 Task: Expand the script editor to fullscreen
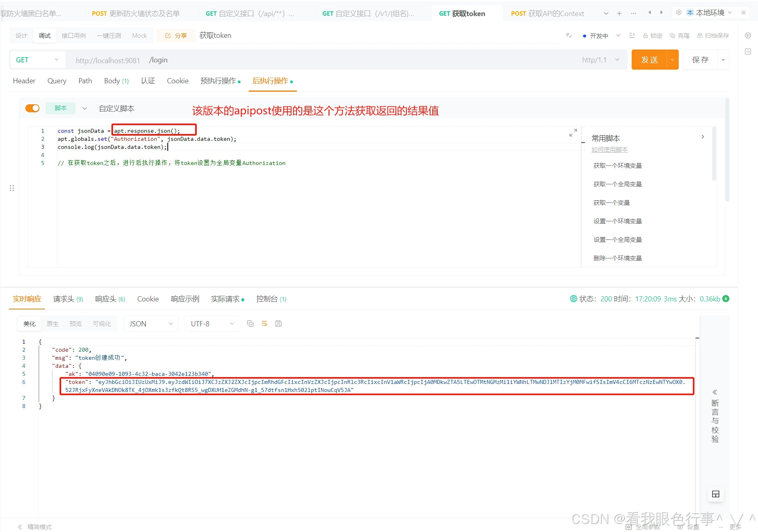pyautogui.click(x=573, y=132)
